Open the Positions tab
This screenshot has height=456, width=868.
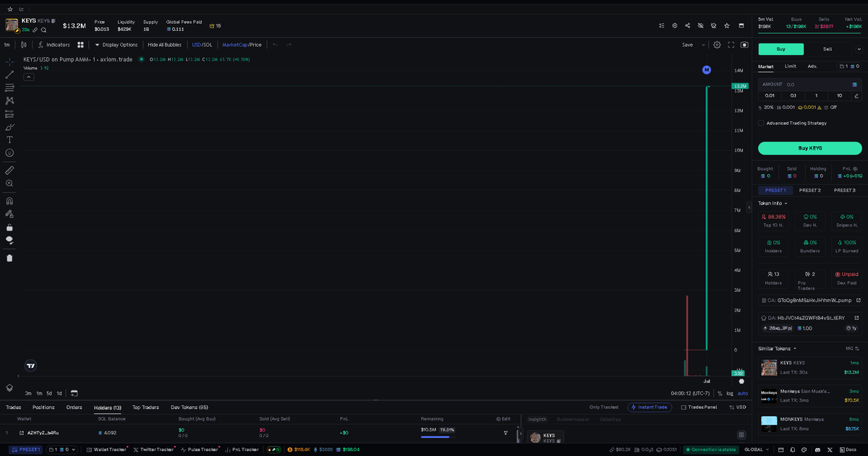(43, 408)
